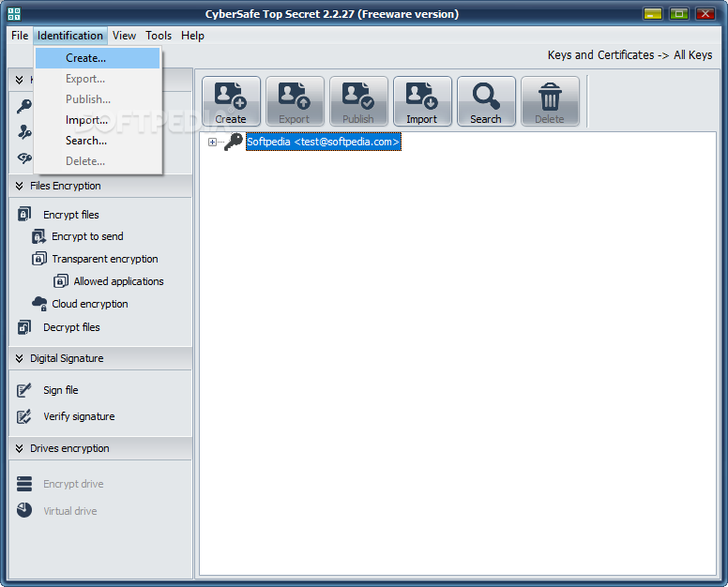The height and width of the screenshot is (587, 728).
Task: Collapse the Digital Signature section
Action: click(19, 359)
